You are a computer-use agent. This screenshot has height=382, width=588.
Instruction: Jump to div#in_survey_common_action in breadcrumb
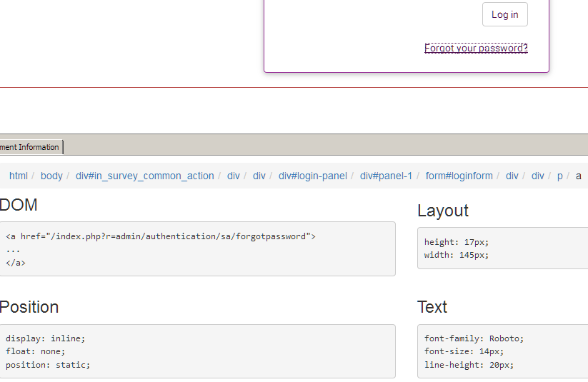coord(144,176)
